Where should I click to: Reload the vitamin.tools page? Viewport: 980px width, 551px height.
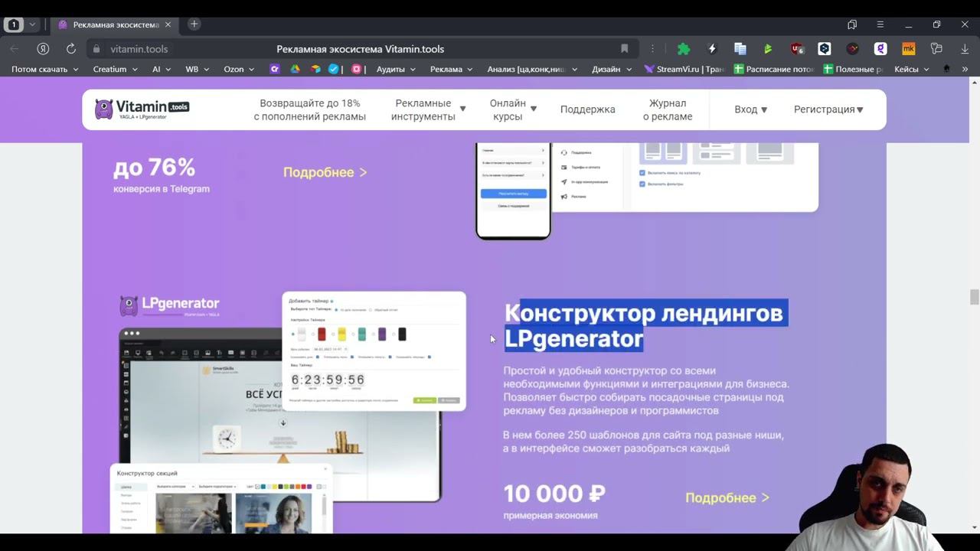coord(71,49)
